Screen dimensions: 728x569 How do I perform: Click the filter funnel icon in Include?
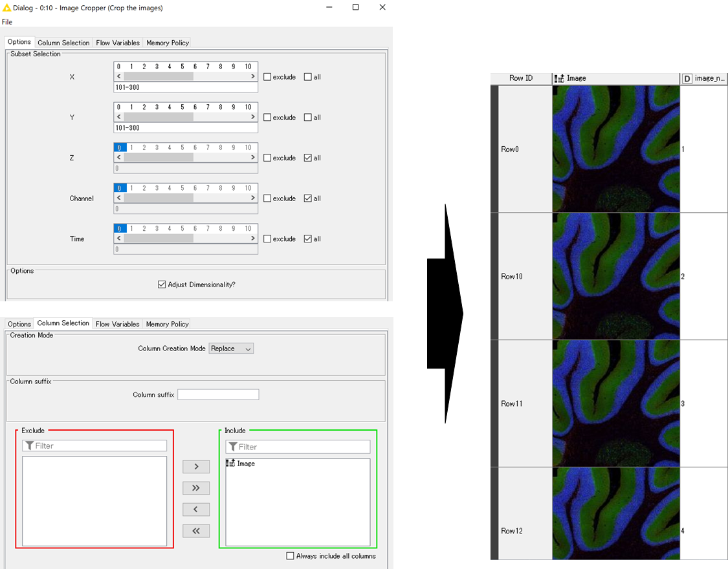coord(233,447)
